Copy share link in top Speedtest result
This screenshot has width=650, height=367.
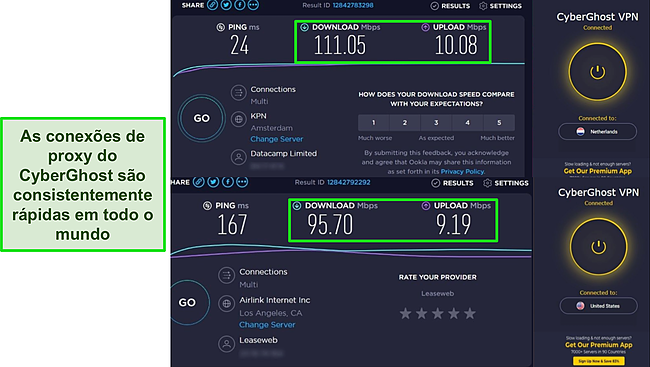point(213,5)
